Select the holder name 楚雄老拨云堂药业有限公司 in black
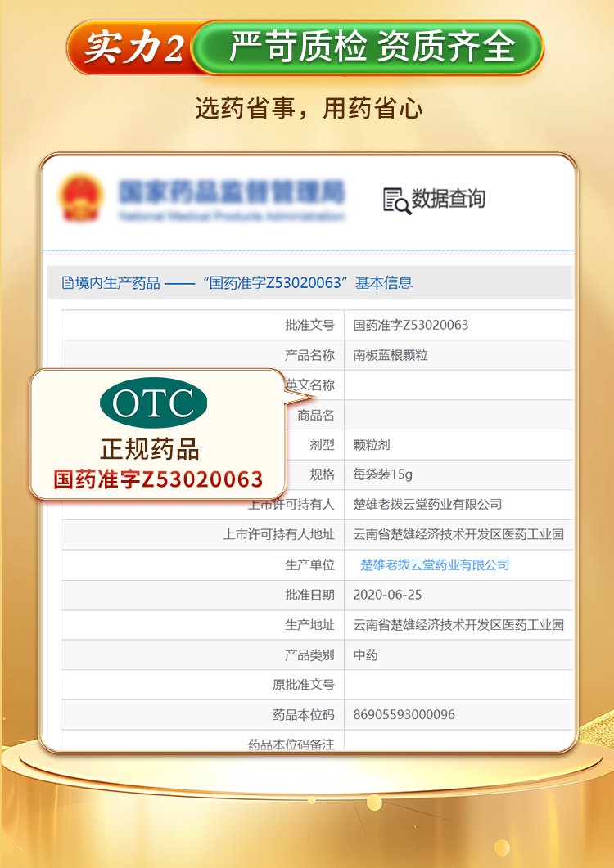The image size is (614, 868). [x=428, y=504]
